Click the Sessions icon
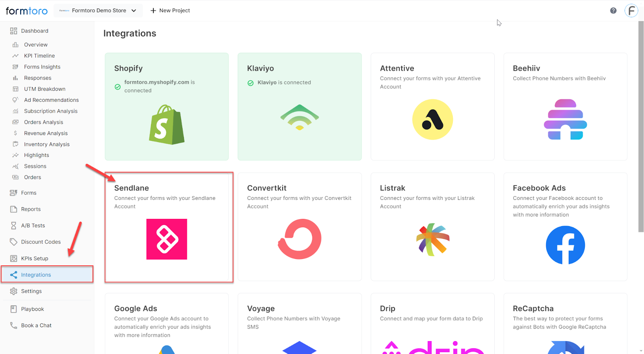Image resolution: width=644 pixels, height=354 pixels. (x=15, y=166)
